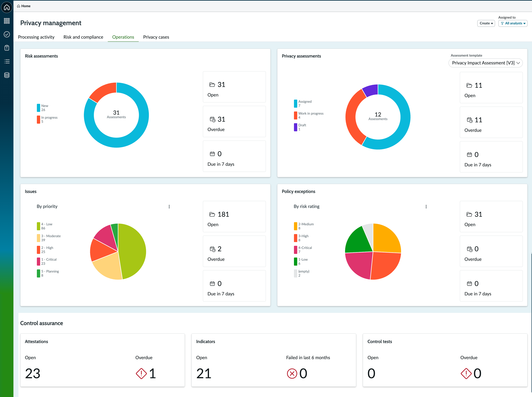Screen dimensions: 532x397
Task: Click the Work in progress legend swatch
Action: click(x=296, y=115)
